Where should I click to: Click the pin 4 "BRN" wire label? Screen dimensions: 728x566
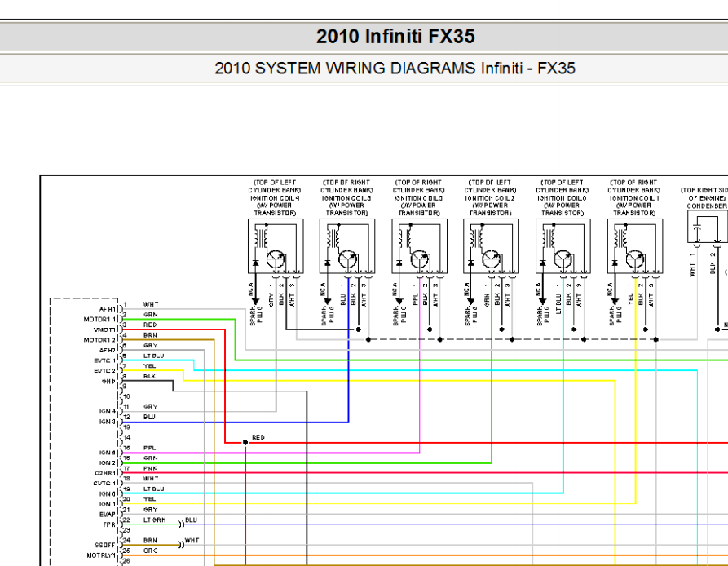(151, 335)
